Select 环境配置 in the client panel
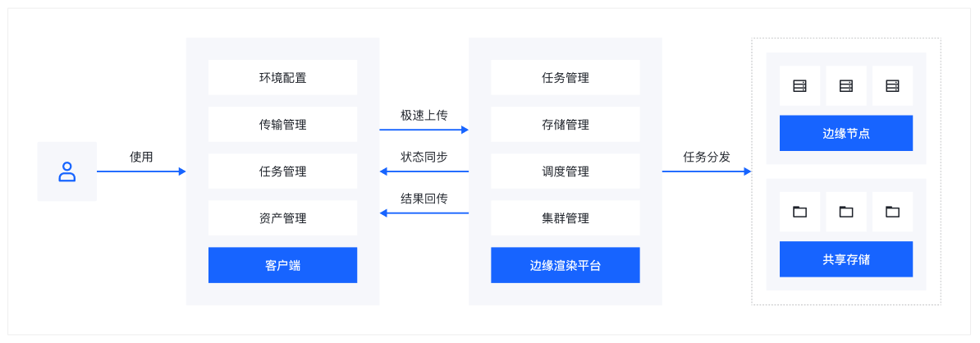The height and width of the screenshot is (343, 980). [282, 78]
